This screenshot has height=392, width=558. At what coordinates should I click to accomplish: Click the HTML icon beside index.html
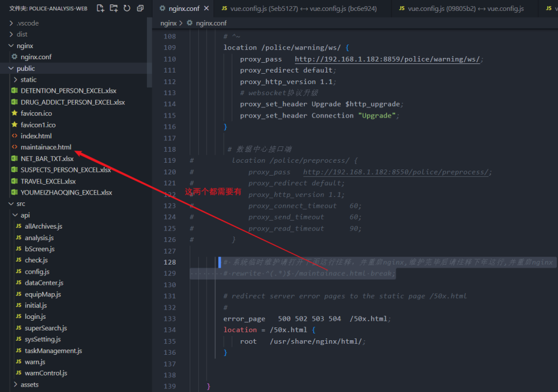tap(15, 136)
